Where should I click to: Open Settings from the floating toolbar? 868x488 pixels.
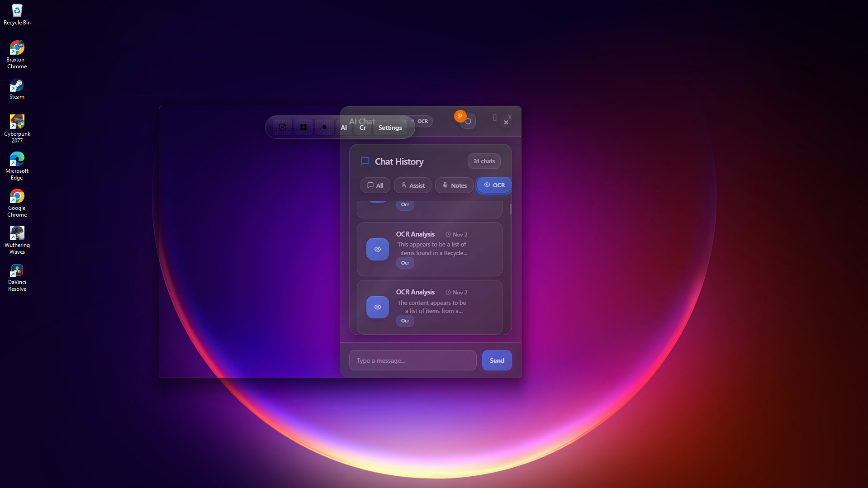tap(390, 128)
